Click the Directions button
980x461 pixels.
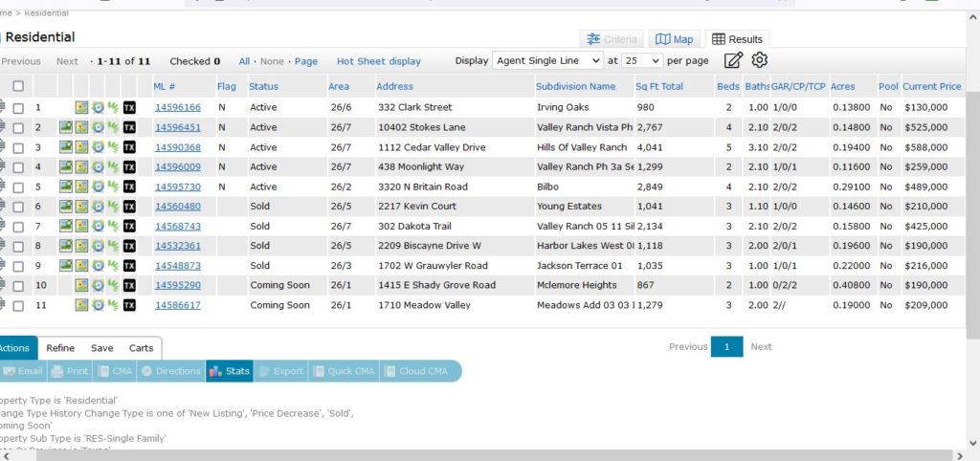(x=170, y=371)
